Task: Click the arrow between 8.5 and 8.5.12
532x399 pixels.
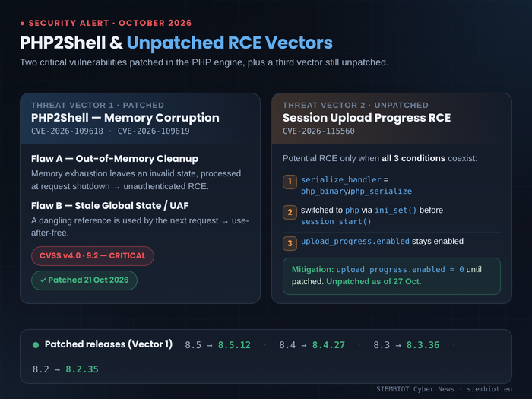Action: point(210,345)
